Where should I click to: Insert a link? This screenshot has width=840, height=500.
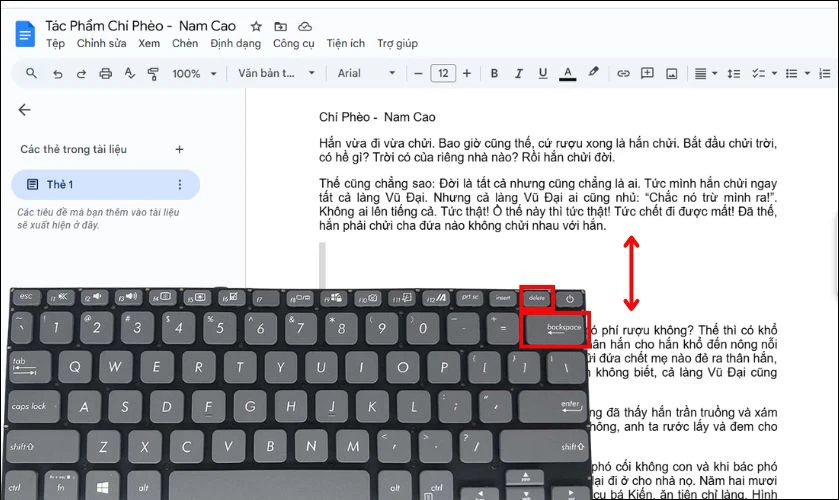623,73
